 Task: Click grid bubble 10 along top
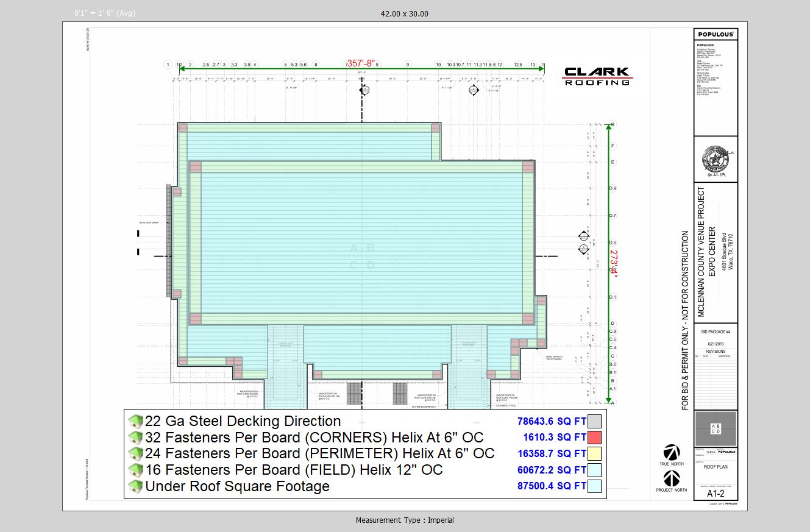(x=438, y=64)
